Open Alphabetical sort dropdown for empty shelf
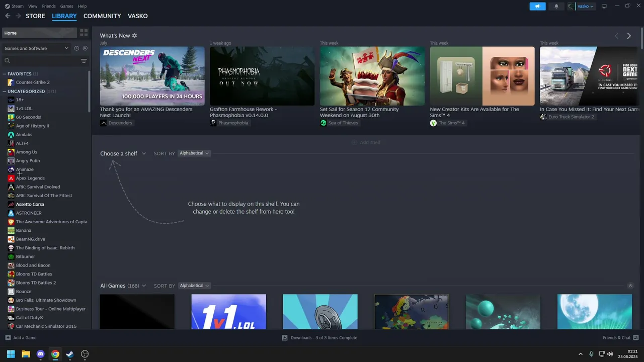The image size is (644, 362). pos(194,153)
